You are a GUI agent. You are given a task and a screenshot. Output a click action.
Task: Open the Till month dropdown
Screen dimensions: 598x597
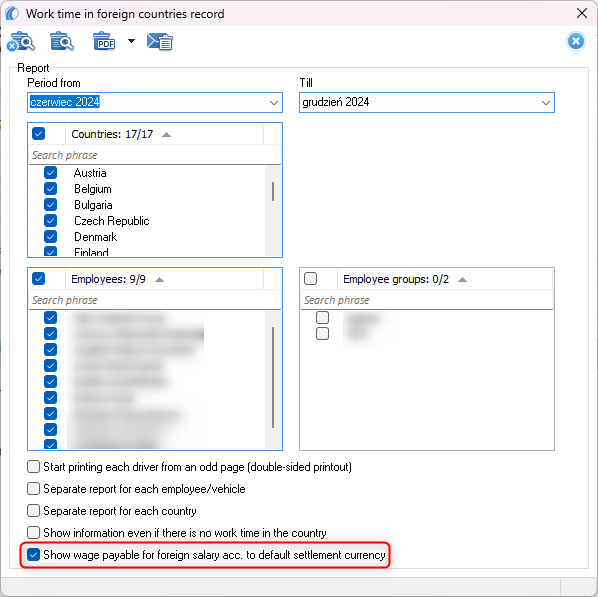(546, 103)
